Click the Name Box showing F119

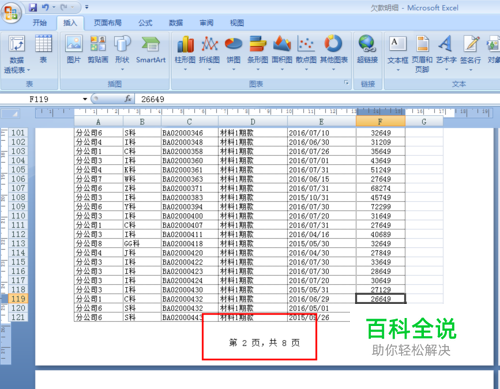[39, 99]
